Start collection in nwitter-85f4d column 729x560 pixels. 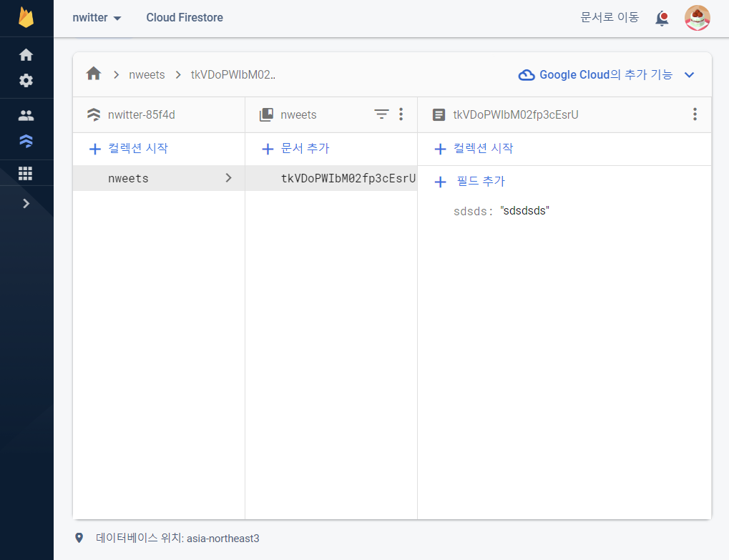(128, 149)
